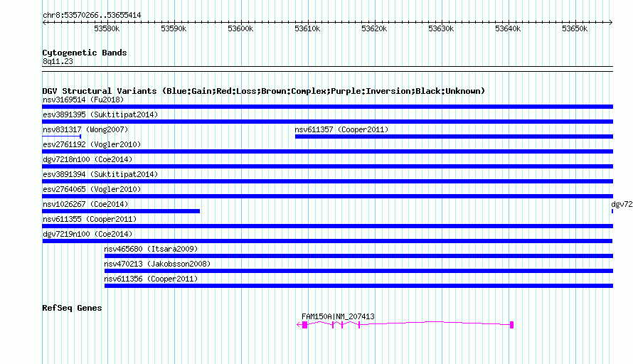Click the rightmost magenta exon of FAM150A
Image resolution: width=633 pixels, height=364 pixels.
[x=511, y=325]
